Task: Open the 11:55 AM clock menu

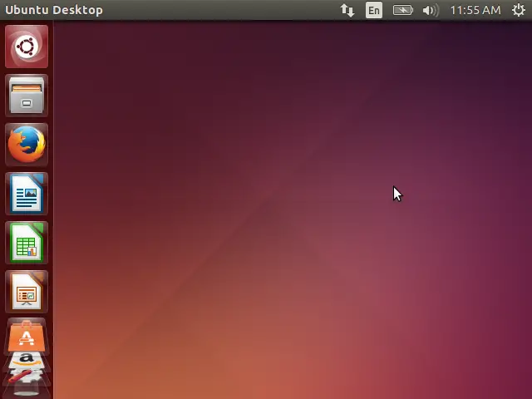Action: coord(475,10)
